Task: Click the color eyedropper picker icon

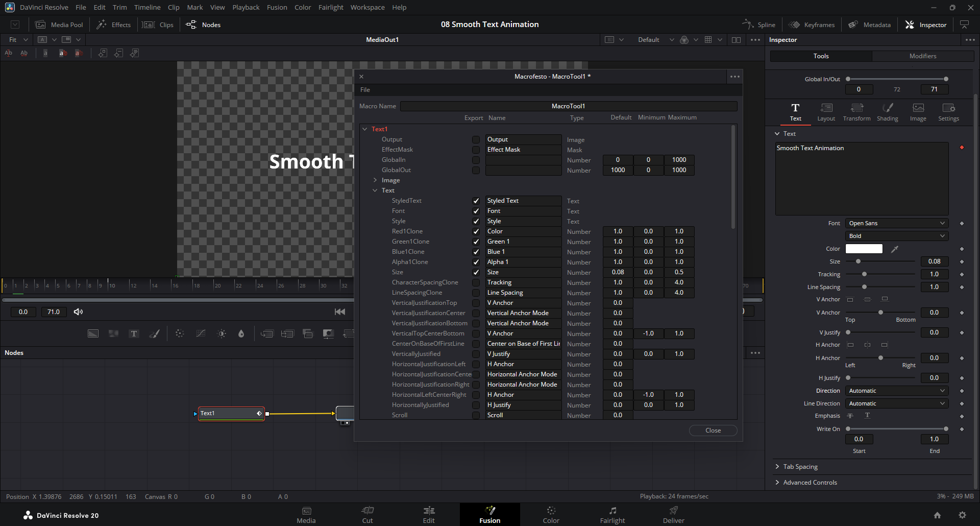Action: 894,249
